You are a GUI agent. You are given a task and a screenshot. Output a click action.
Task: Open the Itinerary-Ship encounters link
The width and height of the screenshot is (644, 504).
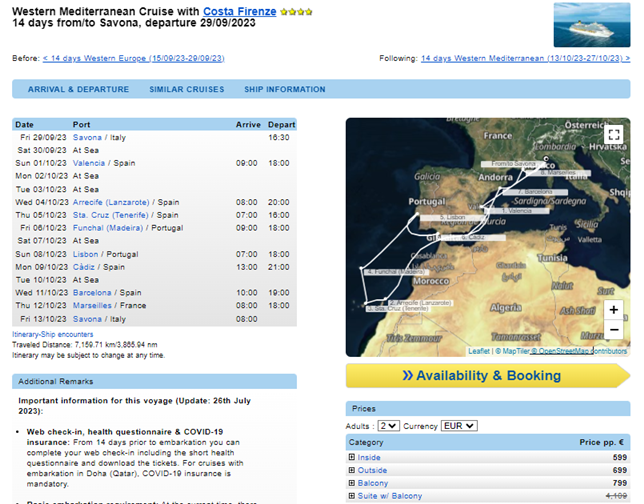pos(53,334)
